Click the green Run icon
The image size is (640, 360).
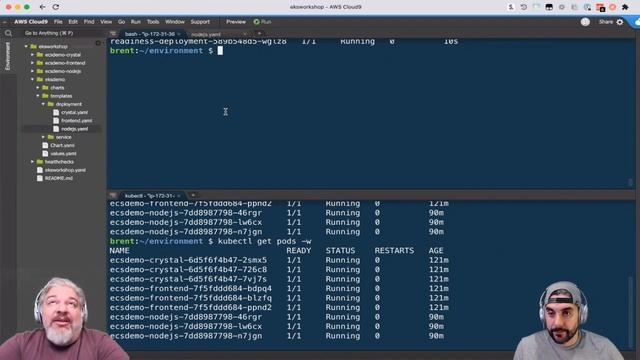point(256,22)
